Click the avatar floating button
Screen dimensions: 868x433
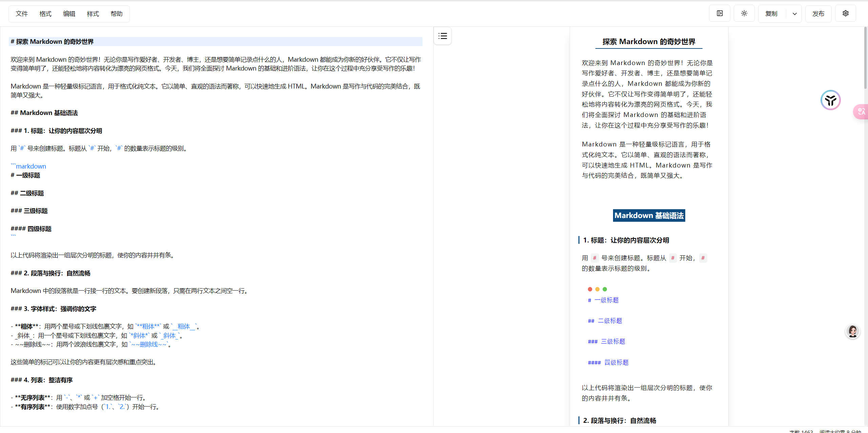click(852, 331)
